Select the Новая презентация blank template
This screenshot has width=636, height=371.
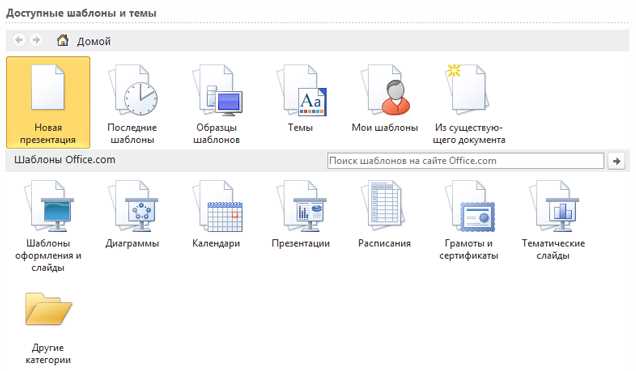point(48,102)
